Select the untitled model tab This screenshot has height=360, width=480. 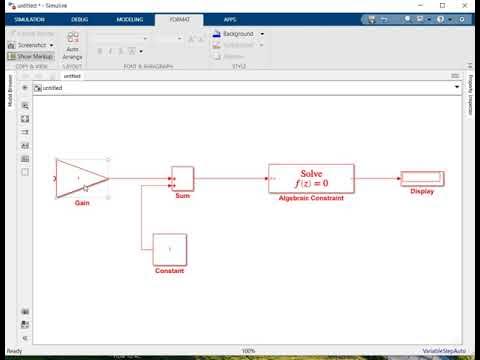pyautogui.click(x=72, y=76)
